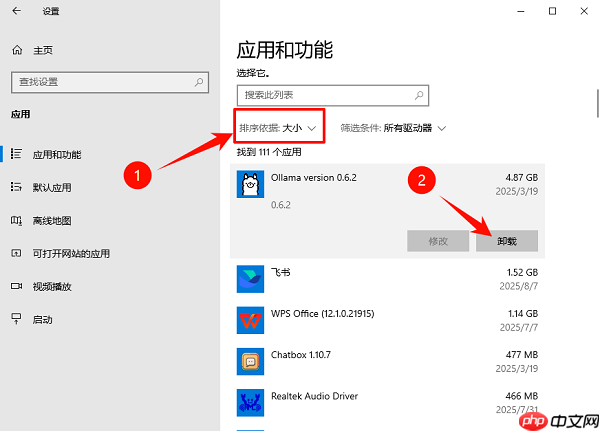
Task: Click the search icon in 搜索此列表
Action: (419, 95)
